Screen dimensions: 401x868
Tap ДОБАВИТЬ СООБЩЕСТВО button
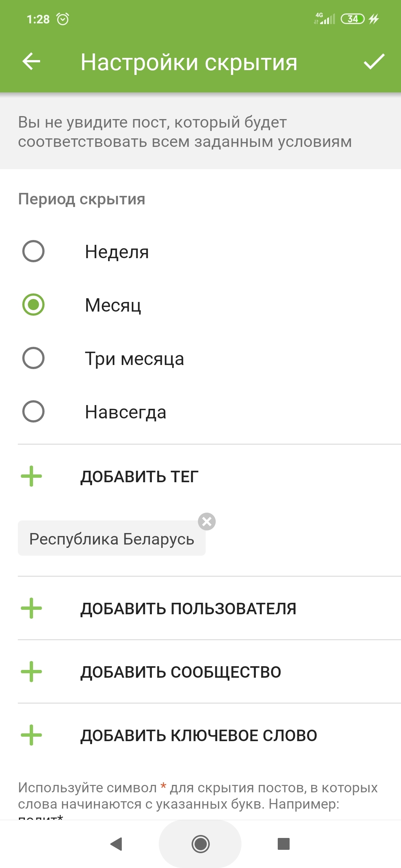tap(181, 672)
